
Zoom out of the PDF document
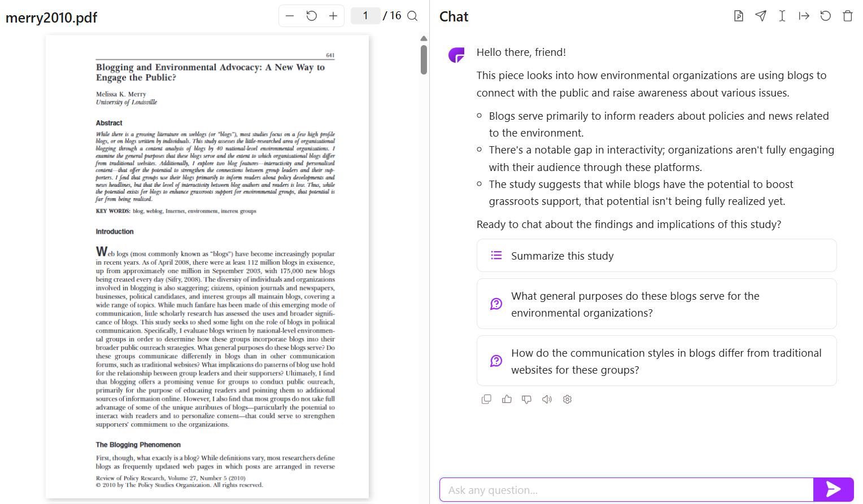click(x=290, y=16)
